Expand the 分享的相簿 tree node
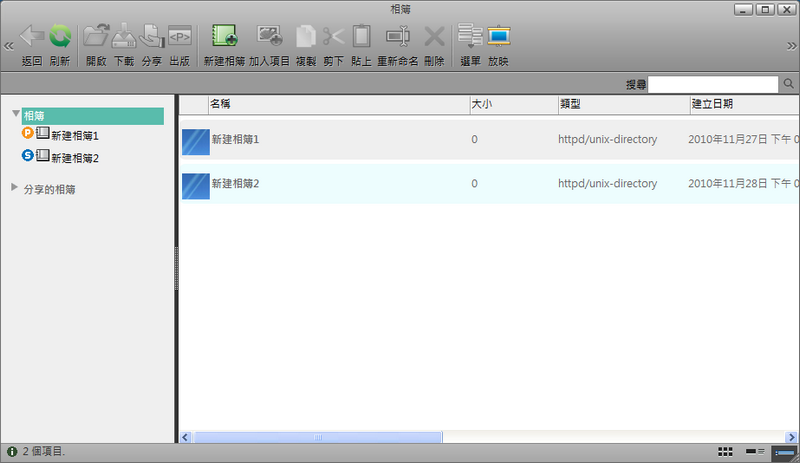 click(x=14, y=187)
